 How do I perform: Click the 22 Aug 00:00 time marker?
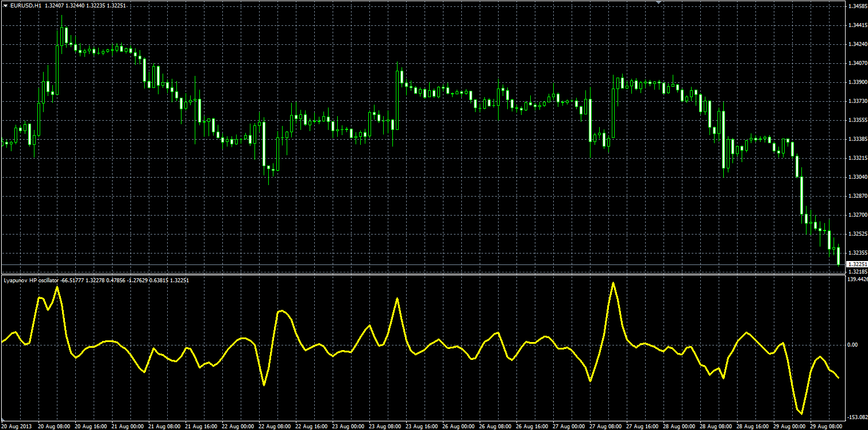tap(238, 426)
